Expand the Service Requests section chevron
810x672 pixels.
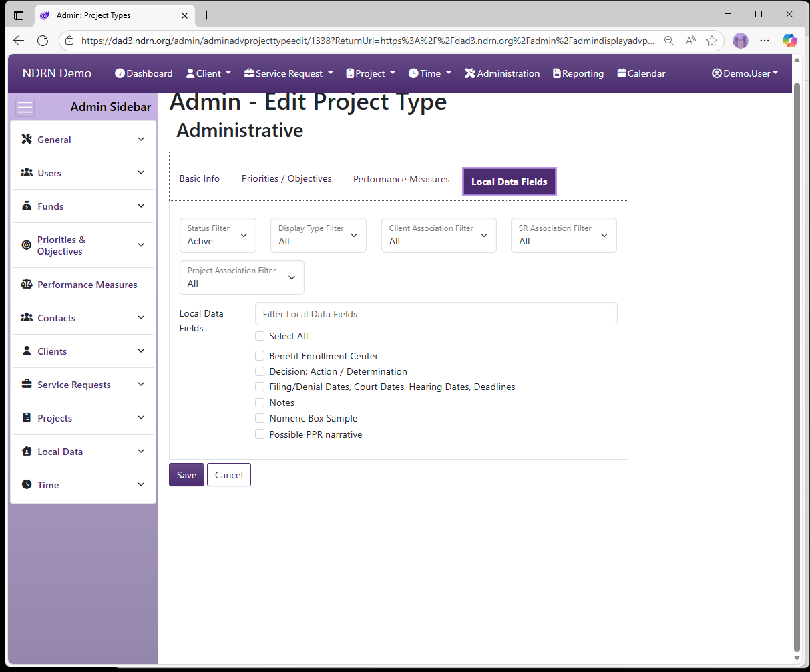[141, 384]
